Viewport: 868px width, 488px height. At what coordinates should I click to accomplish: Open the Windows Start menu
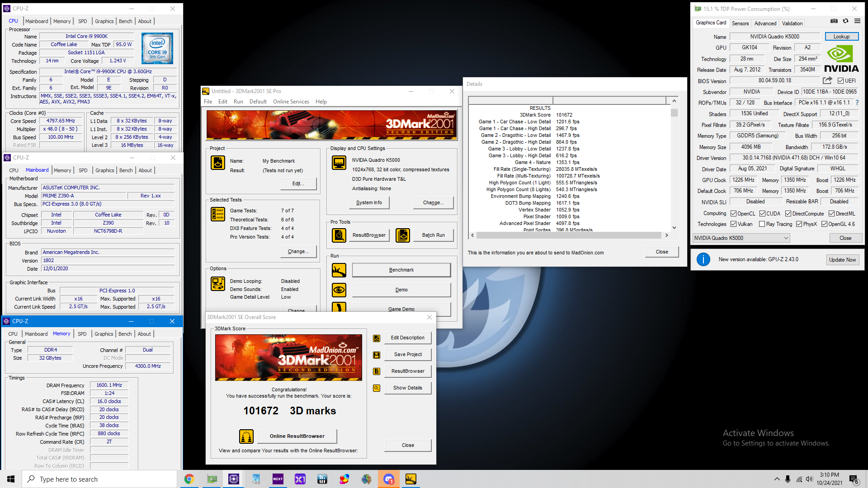point(11,479)
